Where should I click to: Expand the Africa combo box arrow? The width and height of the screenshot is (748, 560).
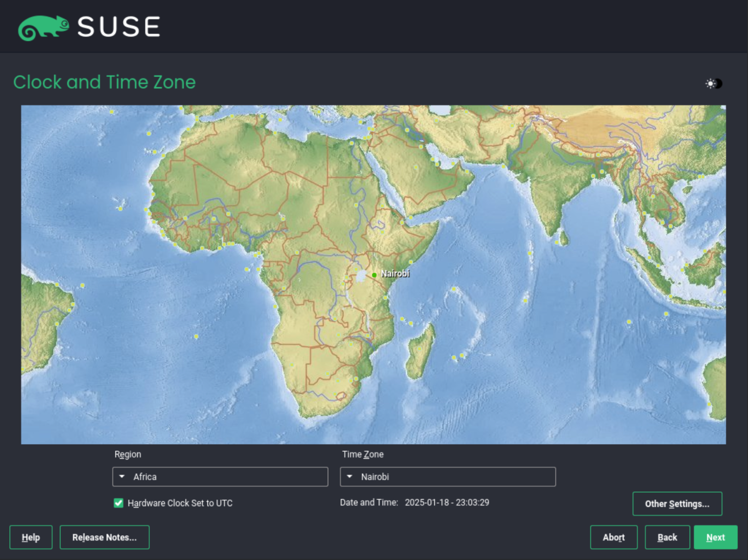click(x=122, y=477)
